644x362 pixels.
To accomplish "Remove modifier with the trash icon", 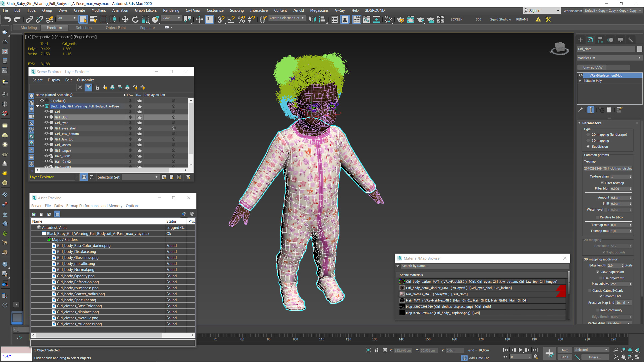I will click(609, 110).
